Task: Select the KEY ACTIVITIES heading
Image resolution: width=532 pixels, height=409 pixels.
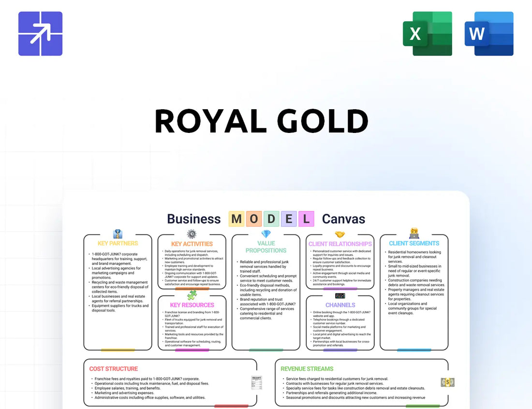Action: 192,244
